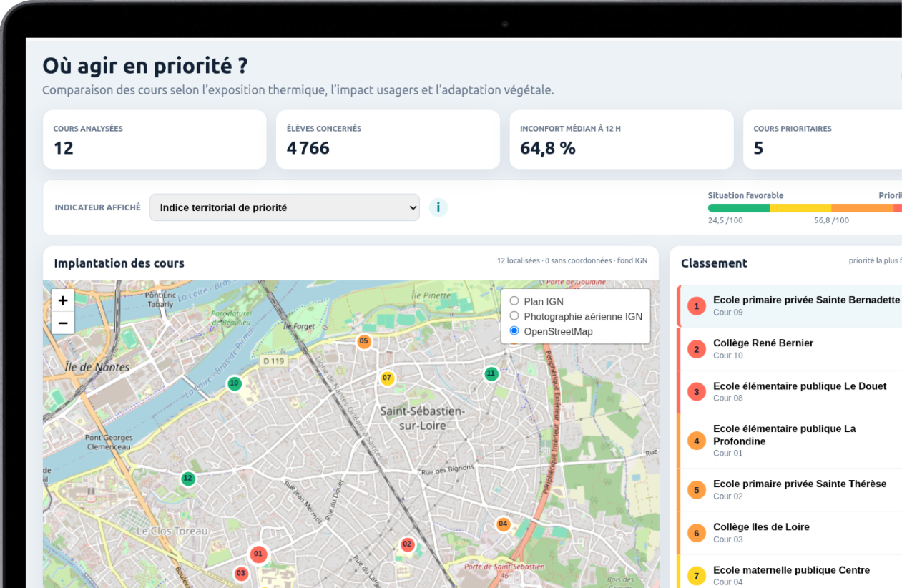The image size is (902, 588).
Task: Zoom in on the map
Action: 63,300
